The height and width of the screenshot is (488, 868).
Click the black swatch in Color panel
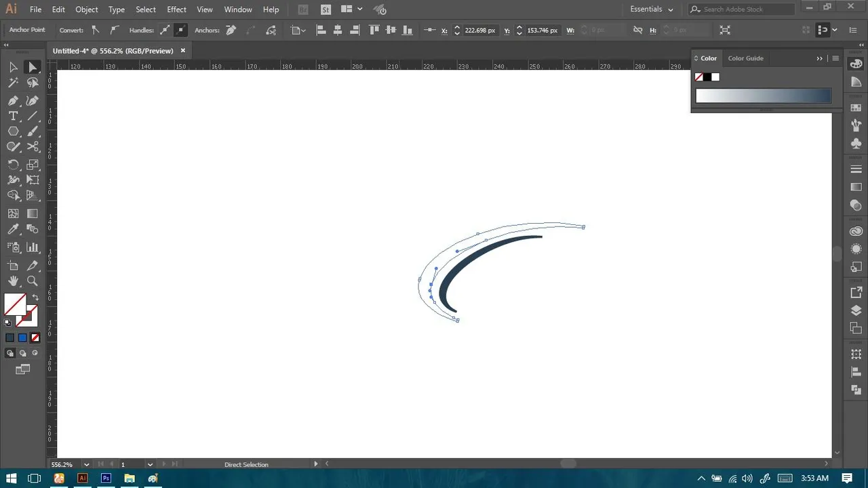[x=707, y=77]
